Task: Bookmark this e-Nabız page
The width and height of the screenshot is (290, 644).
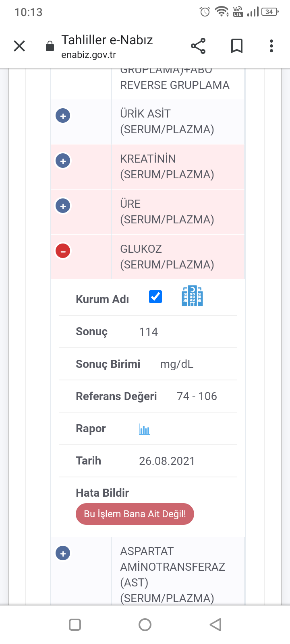Action: [237, 46]
